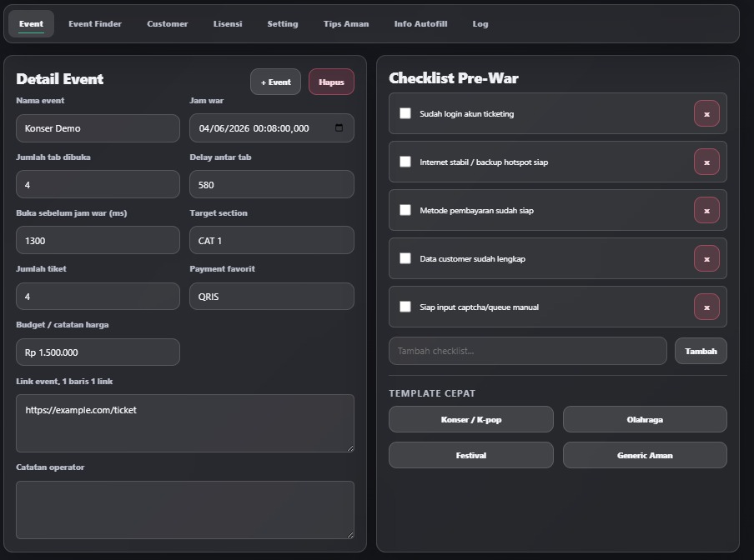This screenshot has height=560, width=754.
Task: Click the 'Delay antar tab' field
Action: (272, 184)
